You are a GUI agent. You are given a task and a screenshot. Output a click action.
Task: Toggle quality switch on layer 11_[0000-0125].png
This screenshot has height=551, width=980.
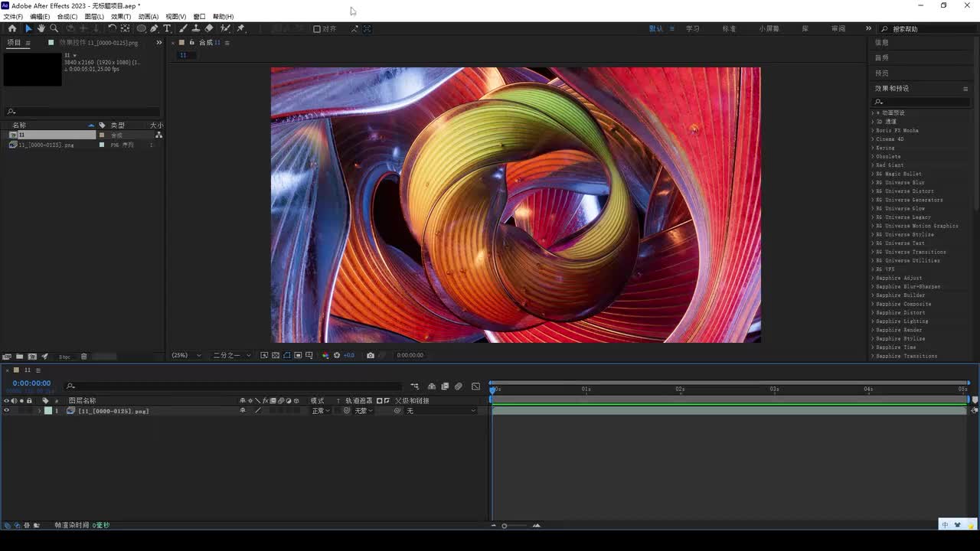[258, 411]
